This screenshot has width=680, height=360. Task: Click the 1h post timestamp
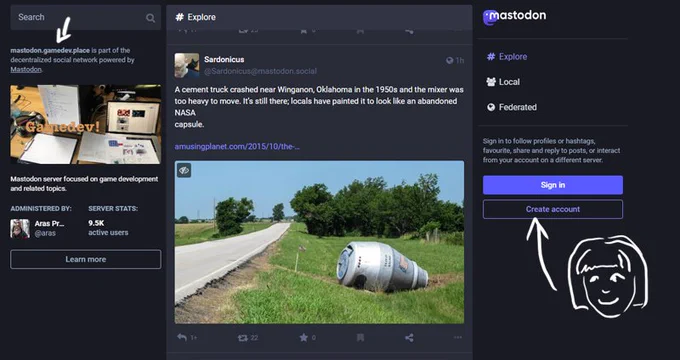point(459,61)
